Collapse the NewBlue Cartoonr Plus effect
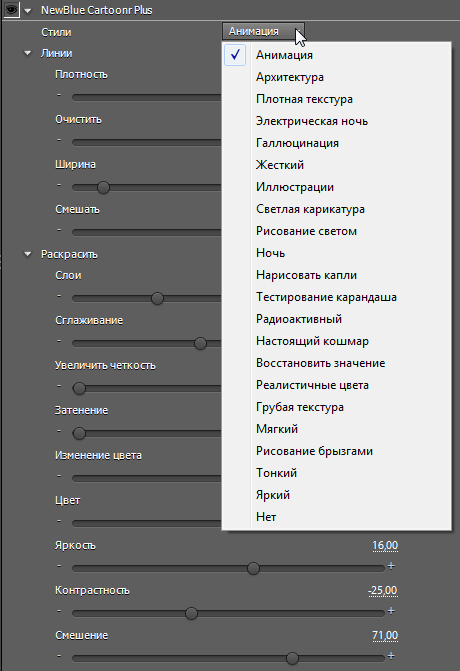Viewport: 460px width, 671px height. click(x=28, y=11)
